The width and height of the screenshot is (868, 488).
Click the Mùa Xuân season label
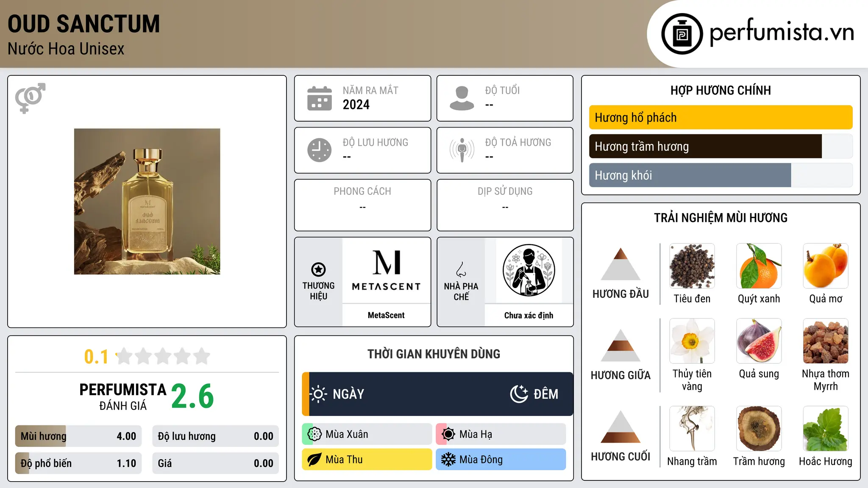click(347, 434)
